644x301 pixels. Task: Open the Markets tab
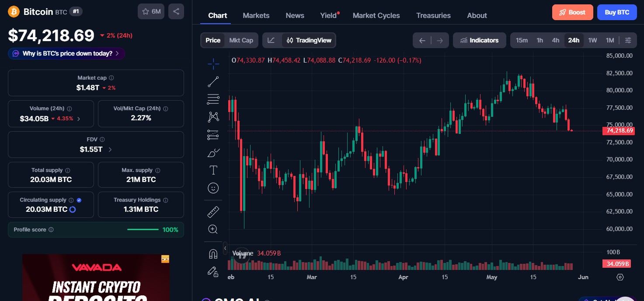pyautogui.click(x=256, y=15)
